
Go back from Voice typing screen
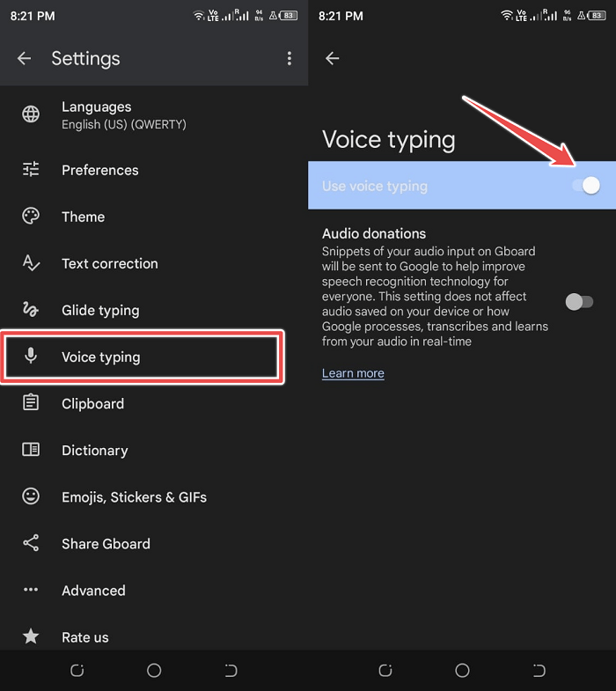[x=333, y=58]
